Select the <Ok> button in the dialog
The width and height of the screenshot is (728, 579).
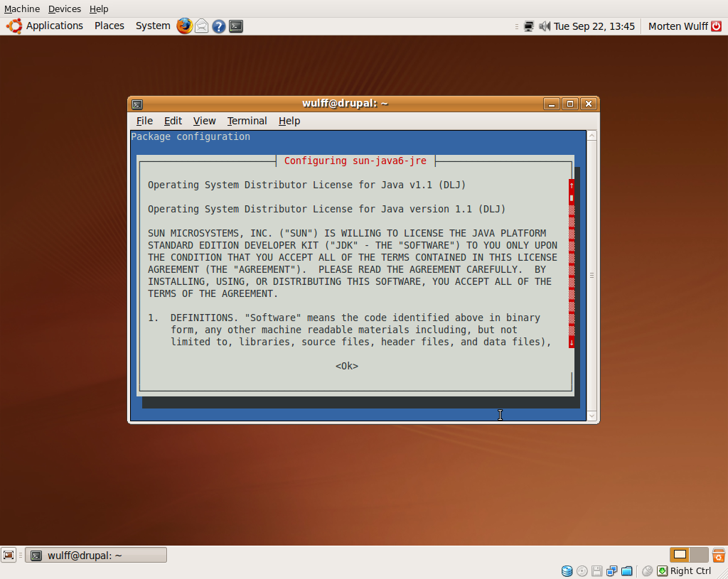pyautogui.click(x=347, y=366)
